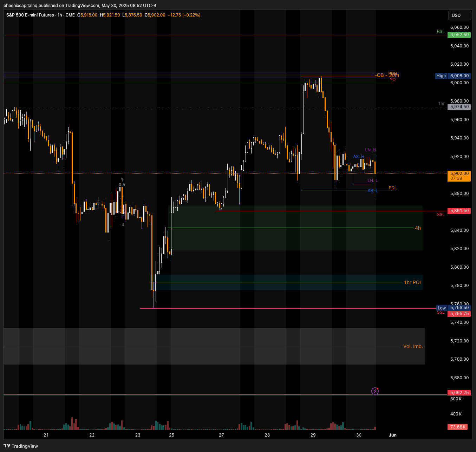Click date 27 on the time axis

point(221,435)
